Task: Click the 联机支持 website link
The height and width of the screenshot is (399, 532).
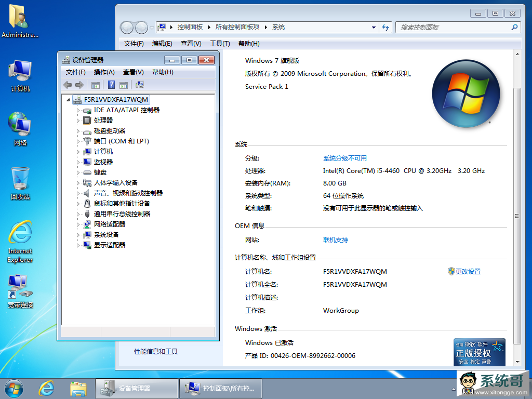Action: pos(336,240)
